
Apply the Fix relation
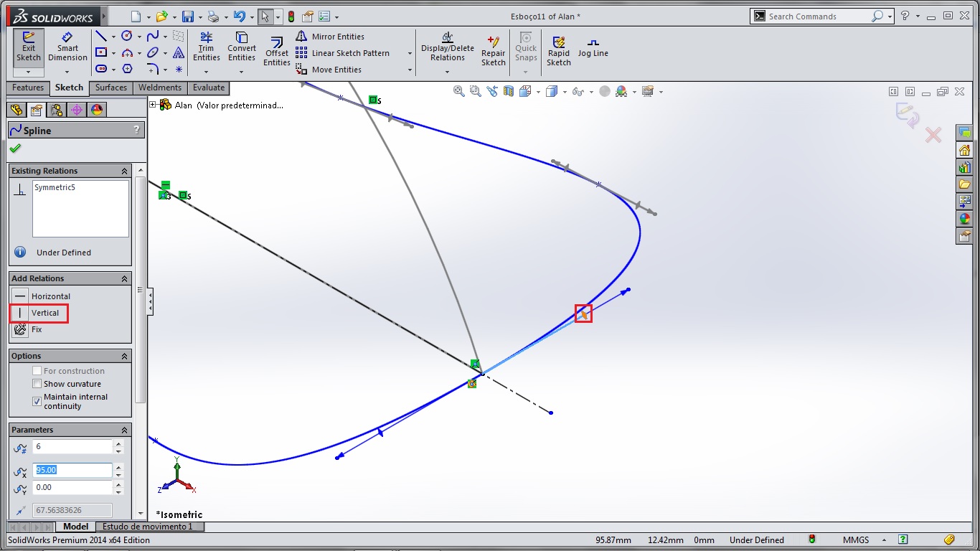[36, 329]
